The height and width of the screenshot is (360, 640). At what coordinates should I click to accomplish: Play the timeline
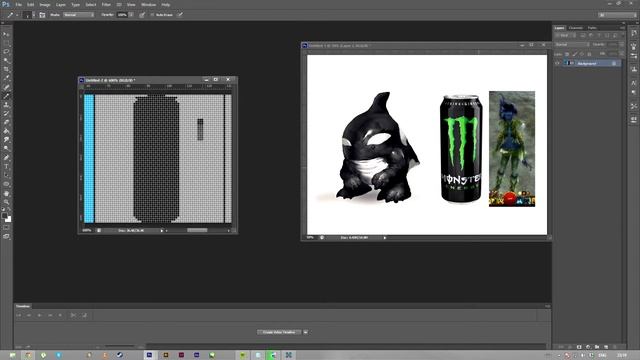point(40,315)
